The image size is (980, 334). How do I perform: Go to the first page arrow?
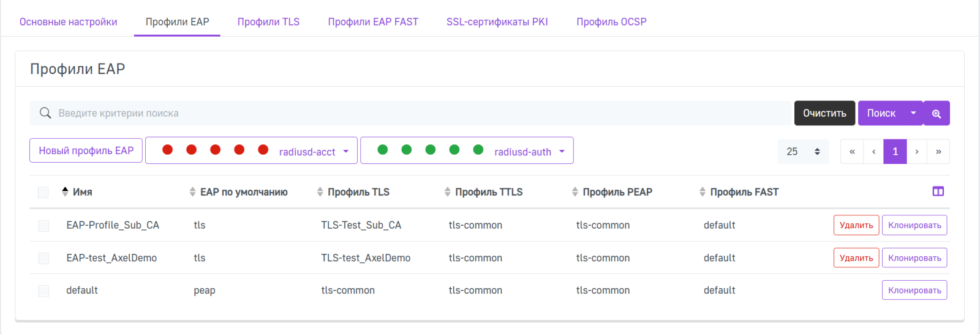pyautogui.click(x=852, y=152)
